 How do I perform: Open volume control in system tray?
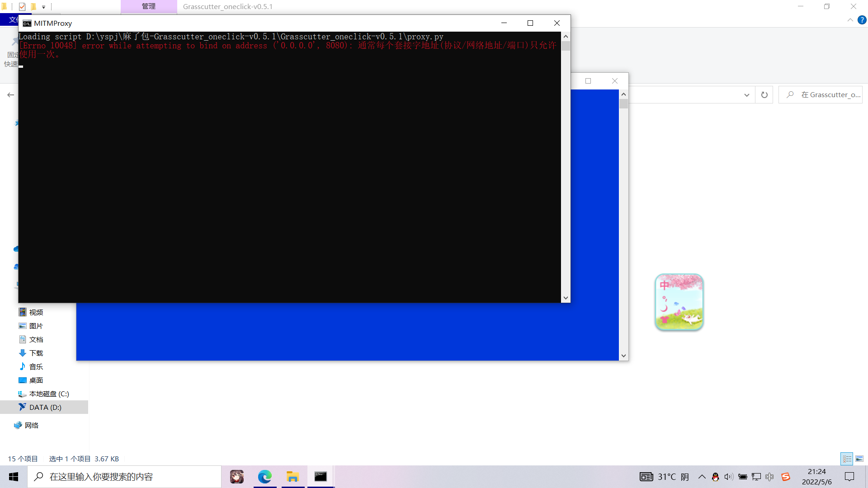729,477
